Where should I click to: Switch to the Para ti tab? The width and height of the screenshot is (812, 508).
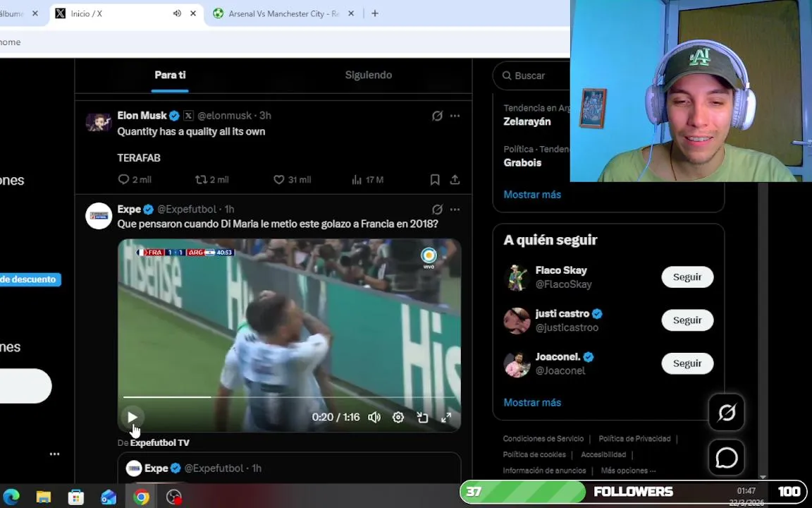(170, 75)
